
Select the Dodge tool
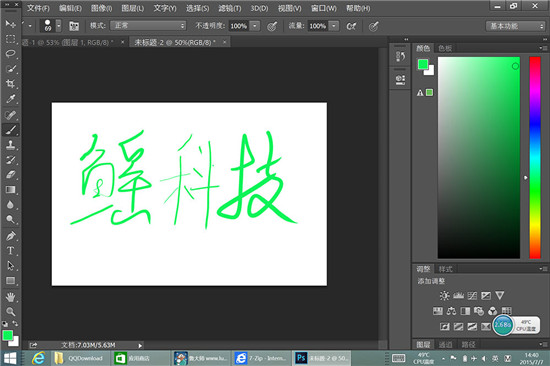point(11,220)
